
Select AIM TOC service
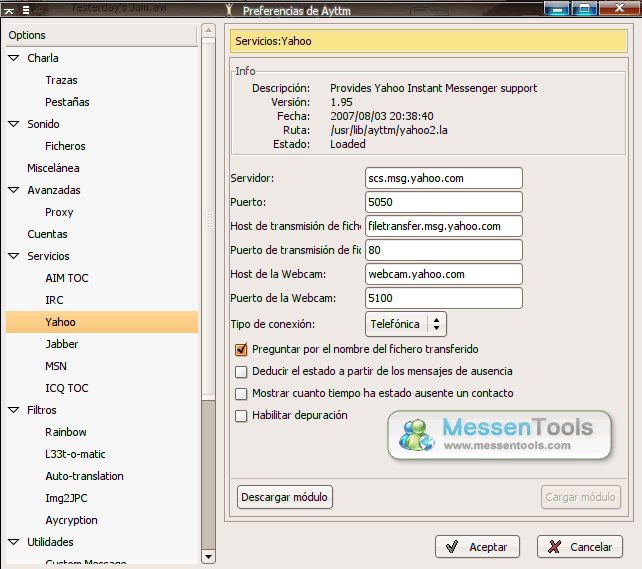click(67, 278)
